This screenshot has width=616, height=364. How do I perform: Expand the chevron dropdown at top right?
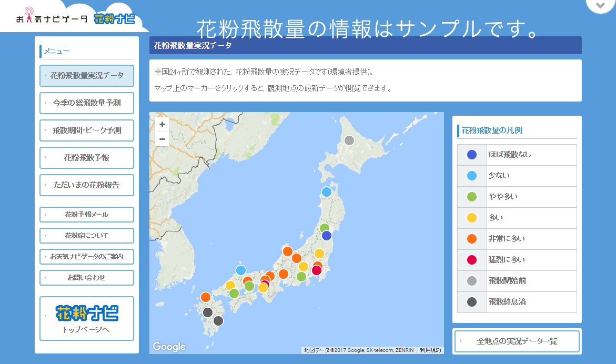(x=600, y=5)
